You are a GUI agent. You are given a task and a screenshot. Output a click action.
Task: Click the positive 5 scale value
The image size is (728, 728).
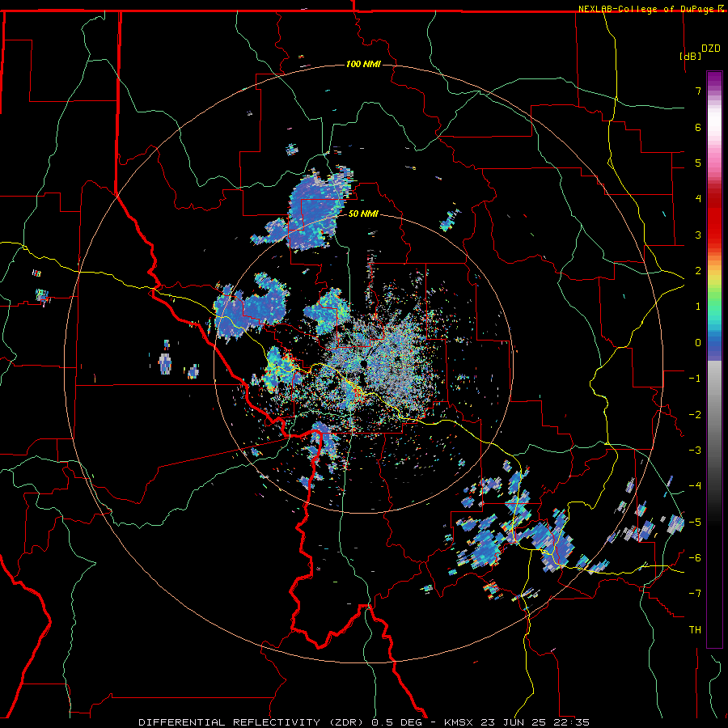coord(698,163)
